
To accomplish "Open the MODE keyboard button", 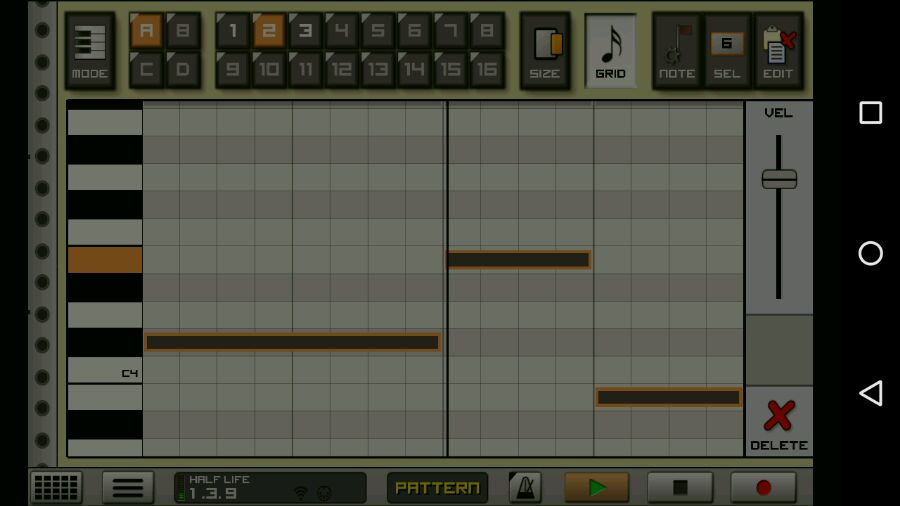I will point(90,51).
